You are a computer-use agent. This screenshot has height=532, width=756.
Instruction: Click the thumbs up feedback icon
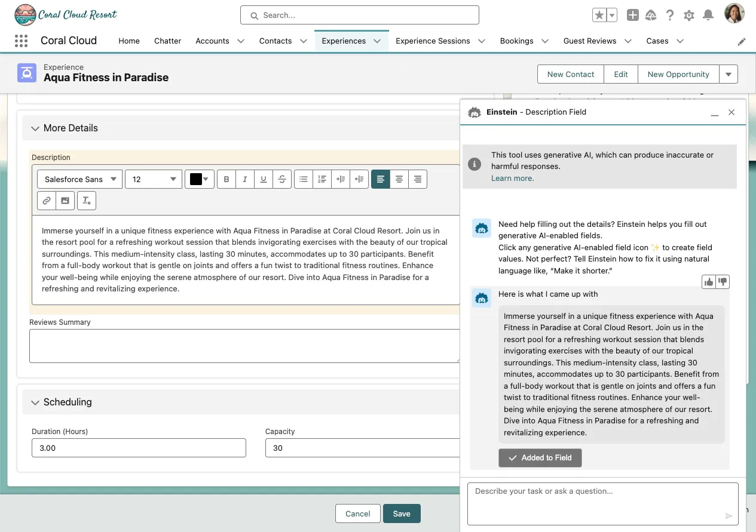click(x=709, y=282)
